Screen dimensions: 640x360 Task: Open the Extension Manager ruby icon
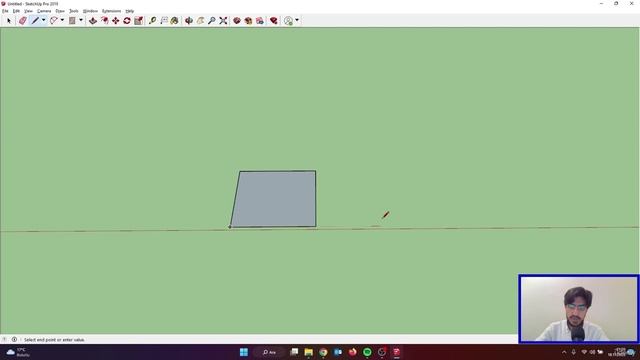pos(274,20)
